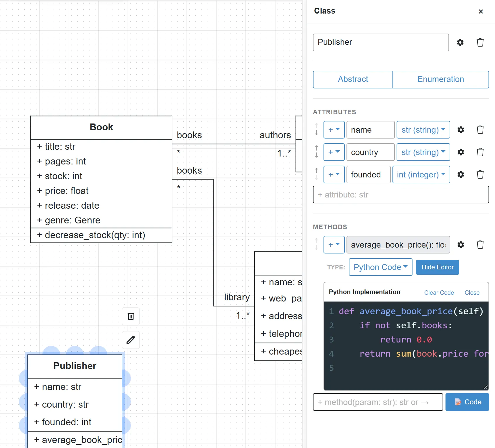Click the new attribute input field
Image resolution: width=495 pixels, height=448 pixels.
click(x=401, y=195)
